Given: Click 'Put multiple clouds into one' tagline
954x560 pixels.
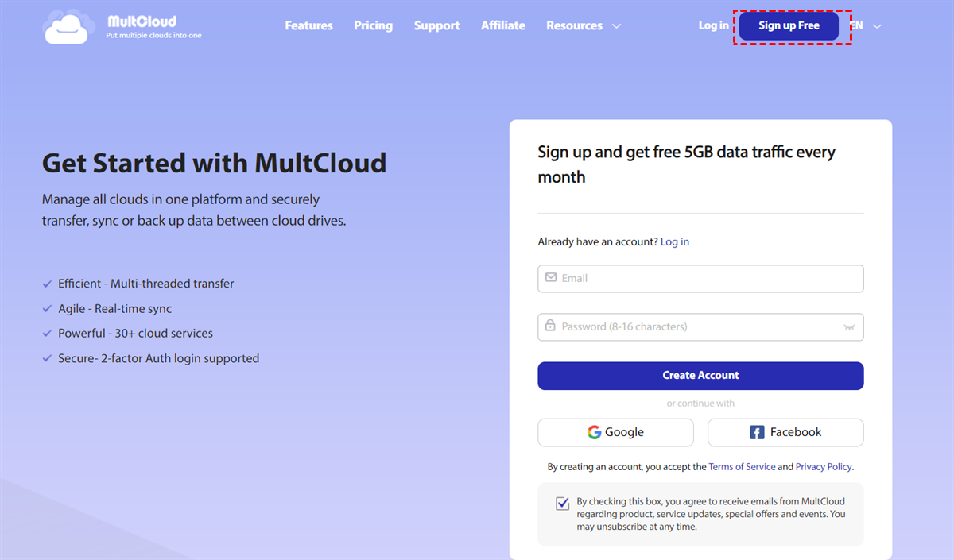Looking at the screenshot, I should coord(153,36).
